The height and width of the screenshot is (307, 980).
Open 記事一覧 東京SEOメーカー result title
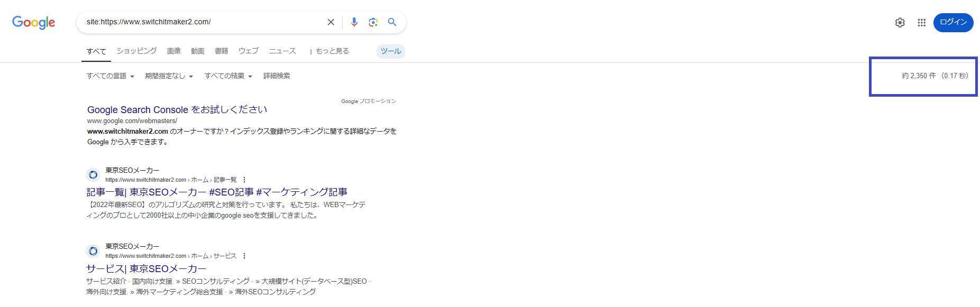(x=217, y=192)
